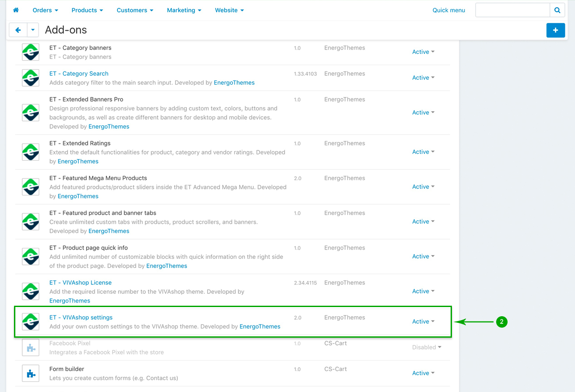Open status dropdown for ET - Category banners
The image size is (575, 392).
[423, 52]
